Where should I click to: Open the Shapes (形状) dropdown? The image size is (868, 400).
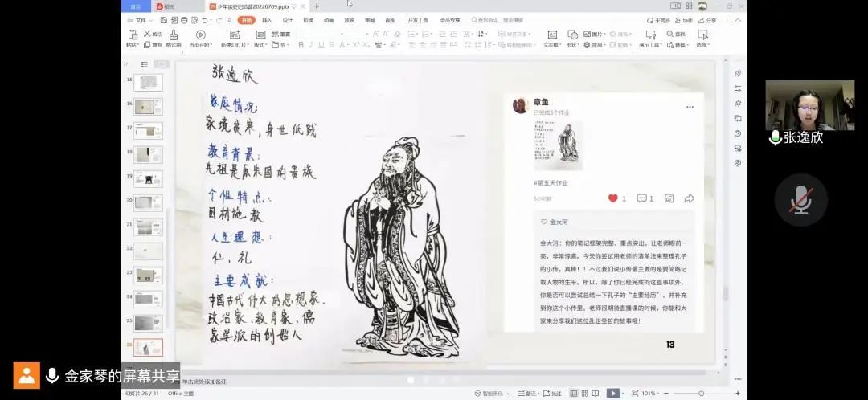pyautogui.click(x=571, y=45)
